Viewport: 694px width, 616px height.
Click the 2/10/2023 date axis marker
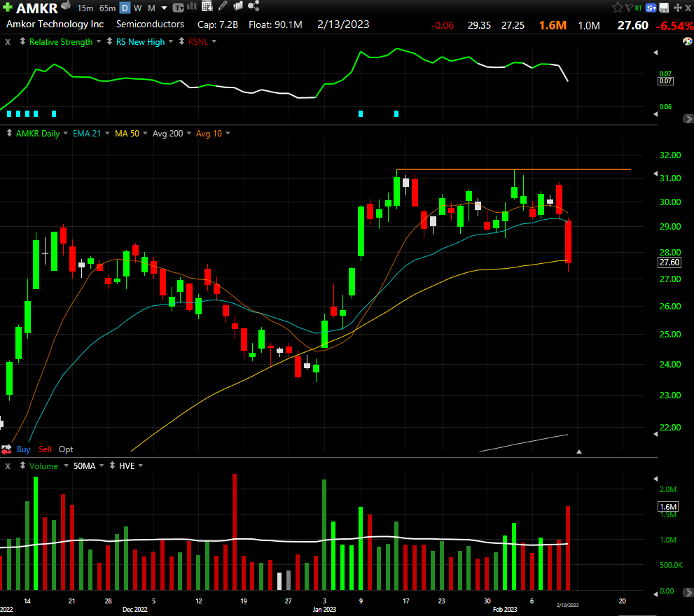[x=567, y=605]
